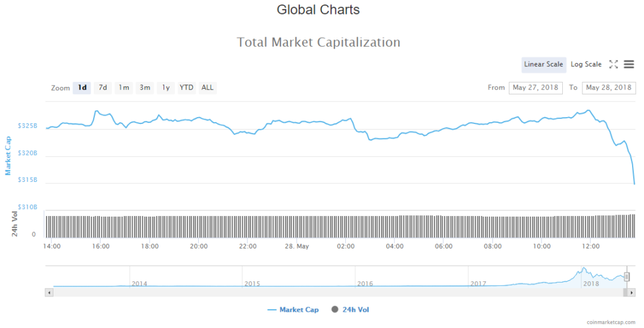Toggle Market Cap series in legend
This screenshot has height=328, width=644.
click(x=293, y=310)
